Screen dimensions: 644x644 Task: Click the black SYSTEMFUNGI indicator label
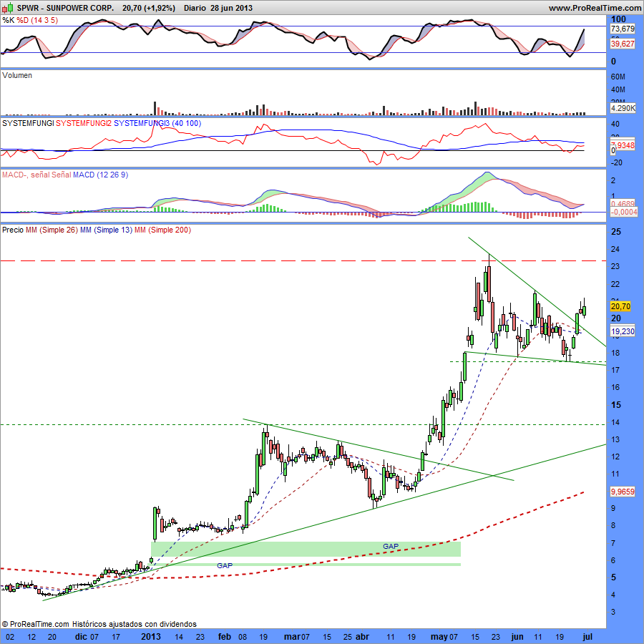[x=28, y=123]
